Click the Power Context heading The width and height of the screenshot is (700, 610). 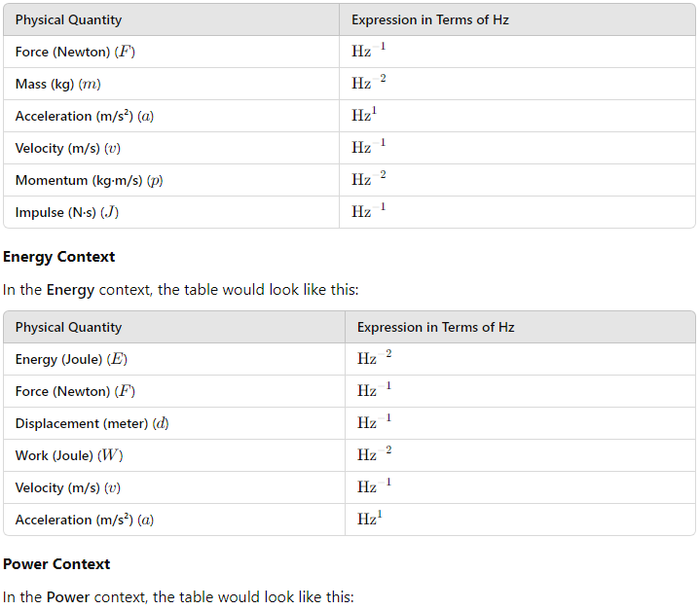56,564
